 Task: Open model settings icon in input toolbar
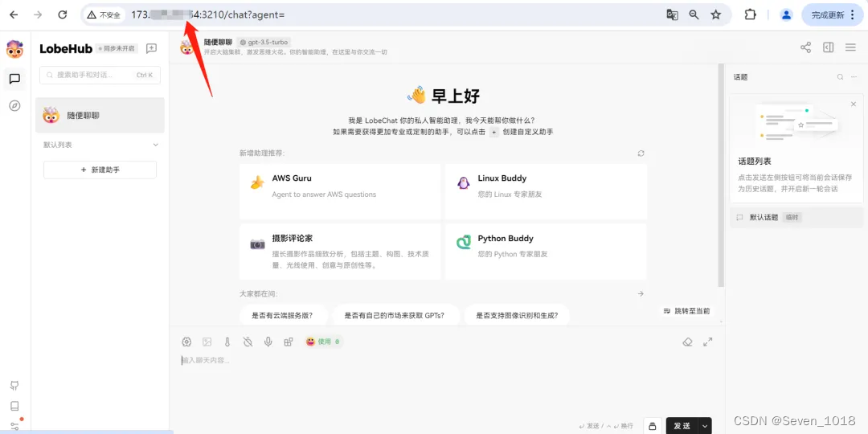pyautogui.click(x=186, y=342)
